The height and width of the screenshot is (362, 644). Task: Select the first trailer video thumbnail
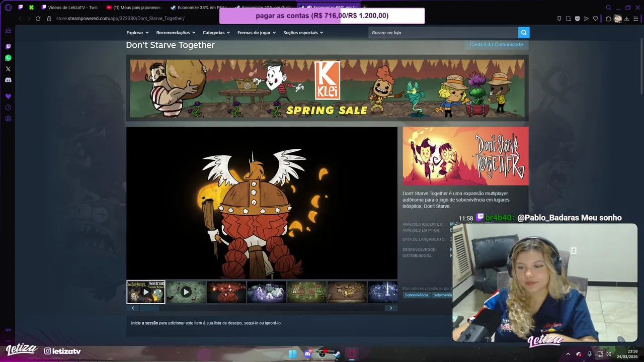(x=146, y=292)
